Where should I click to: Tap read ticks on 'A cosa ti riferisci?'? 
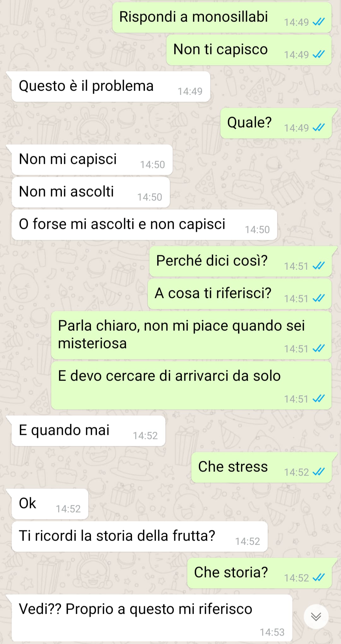coord(319,298)
